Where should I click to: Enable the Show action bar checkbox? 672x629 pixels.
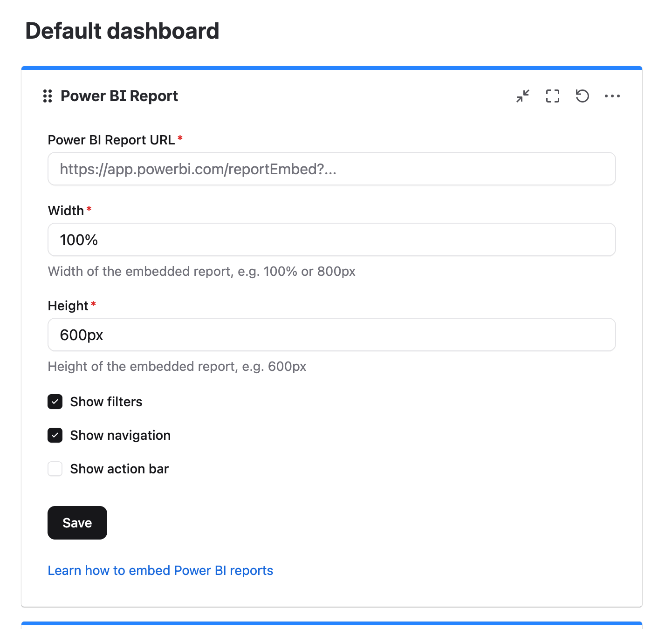(x=55, y=469)
